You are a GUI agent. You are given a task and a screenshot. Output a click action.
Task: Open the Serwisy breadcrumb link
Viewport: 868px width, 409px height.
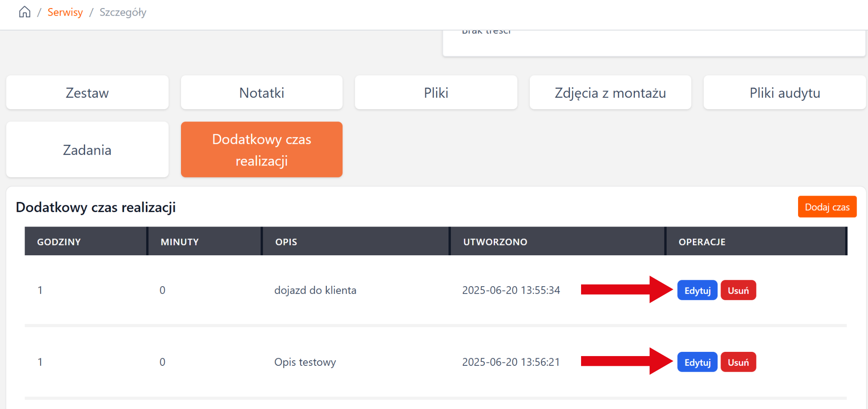(65, 12)
